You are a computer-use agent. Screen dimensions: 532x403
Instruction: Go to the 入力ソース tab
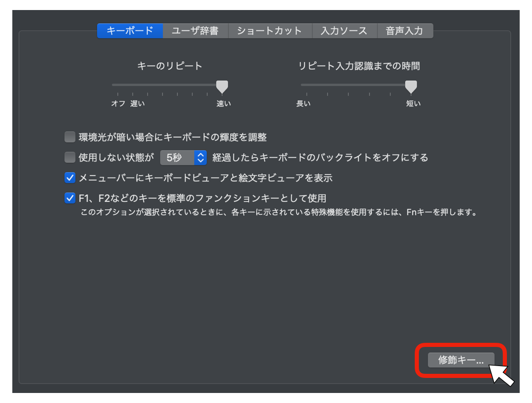(344, 31)
